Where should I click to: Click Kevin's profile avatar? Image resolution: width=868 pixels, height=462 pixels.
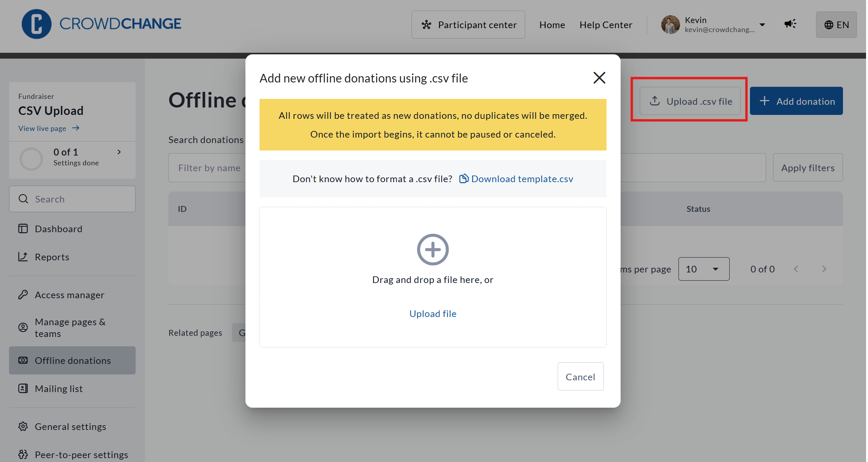pos(670,25)
